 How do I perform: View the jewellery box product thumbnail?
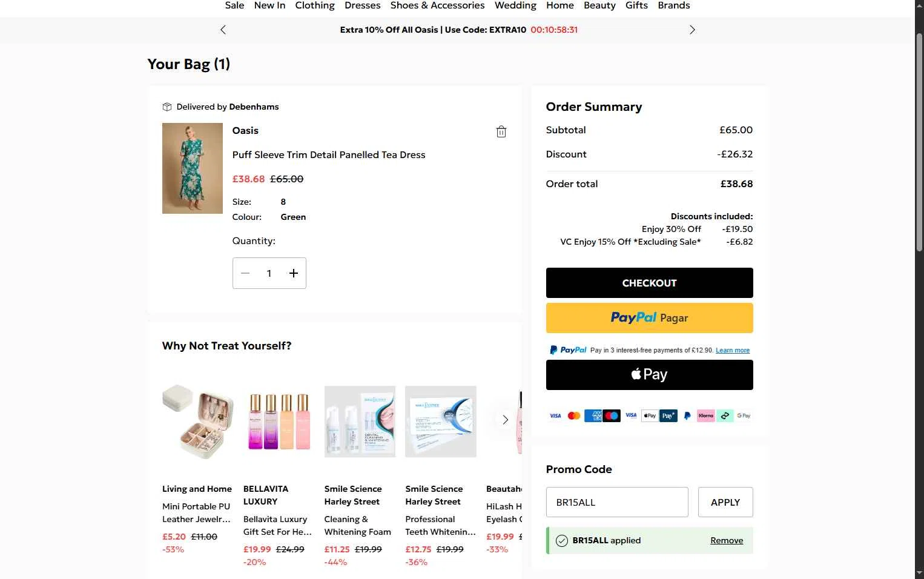pyautogui.click(x=198, y=422)
